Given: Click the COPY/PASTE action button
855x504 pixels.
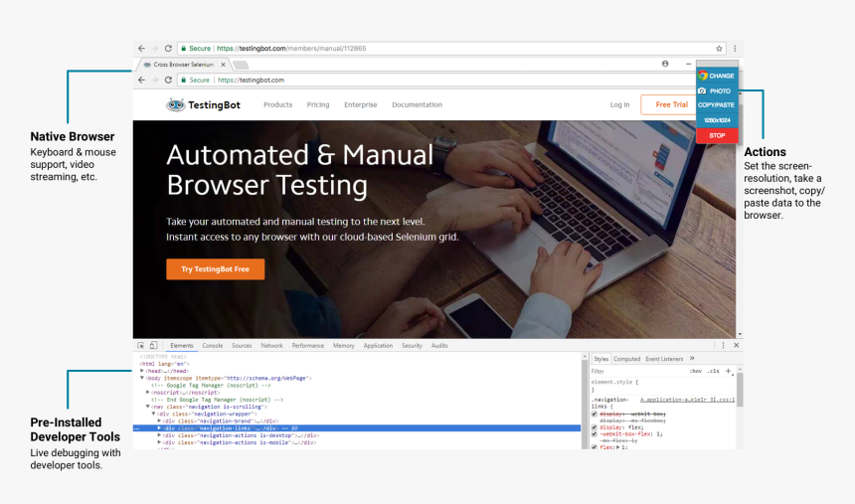Looking at the screenshot, I should (x=717, y=104).
